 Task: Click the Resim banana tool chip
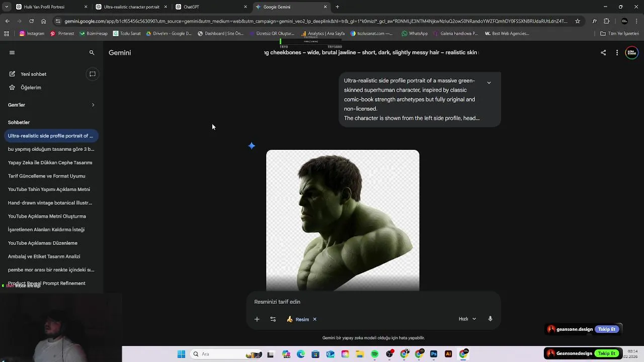[x=298, y=319]
